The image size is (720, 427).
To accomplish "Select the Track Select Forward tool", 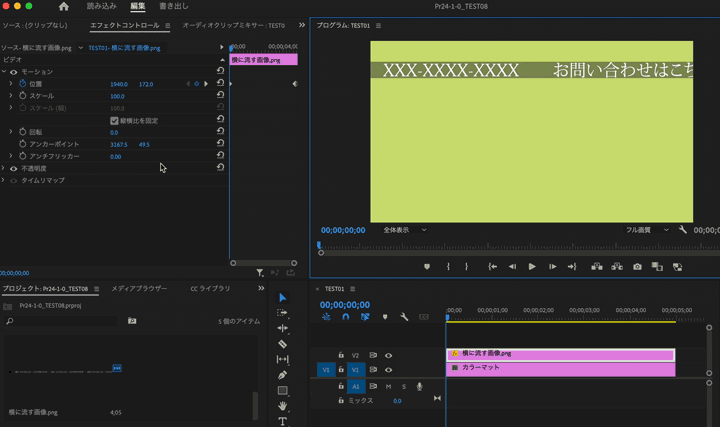I will coord(282,313).
